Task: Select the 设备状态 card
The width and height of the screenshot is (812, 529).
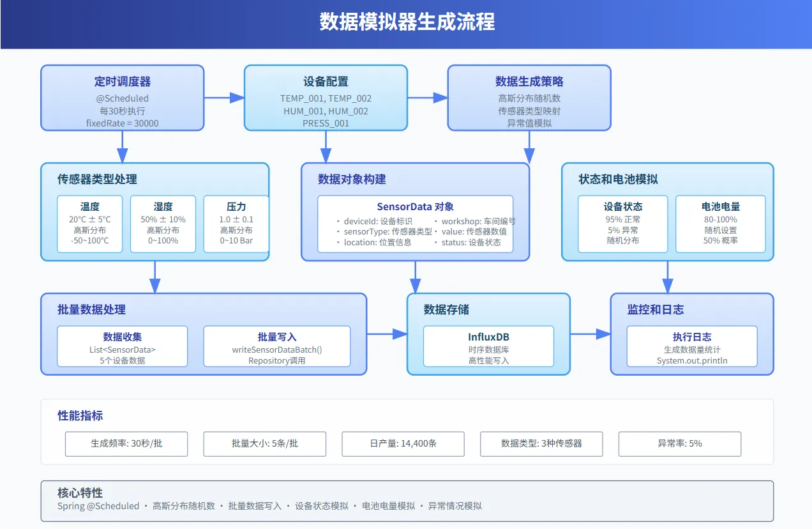Action: tap(622, 224)
